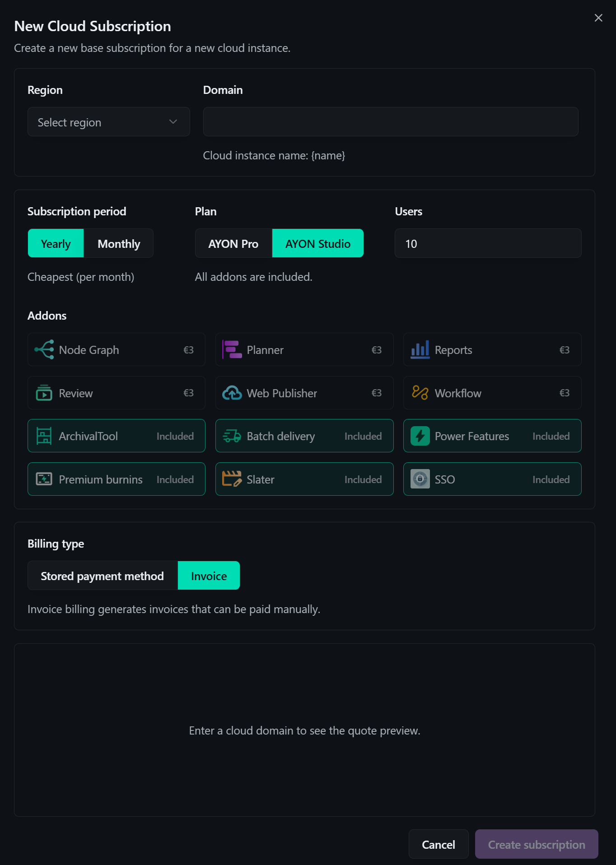This screenshot has width=616, height=865.
Task: Choose the AYON Pro plan
Action: 233,243
